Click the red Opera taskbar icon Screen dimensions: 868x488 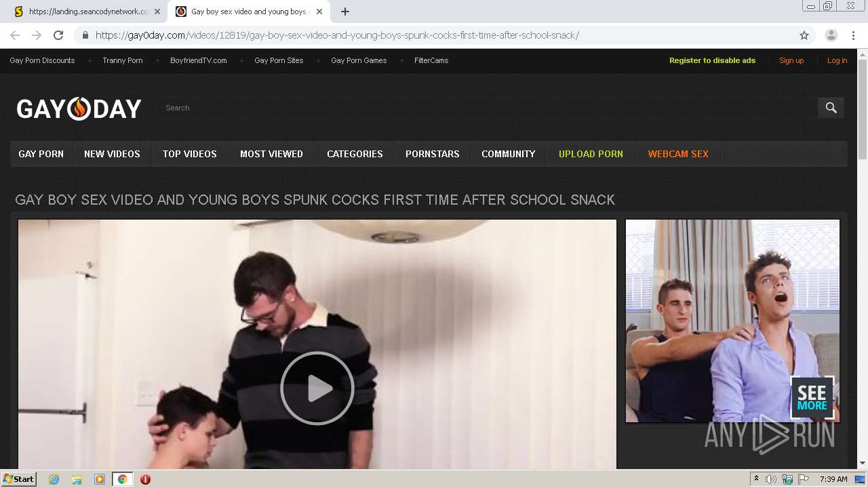pos(145,479)
